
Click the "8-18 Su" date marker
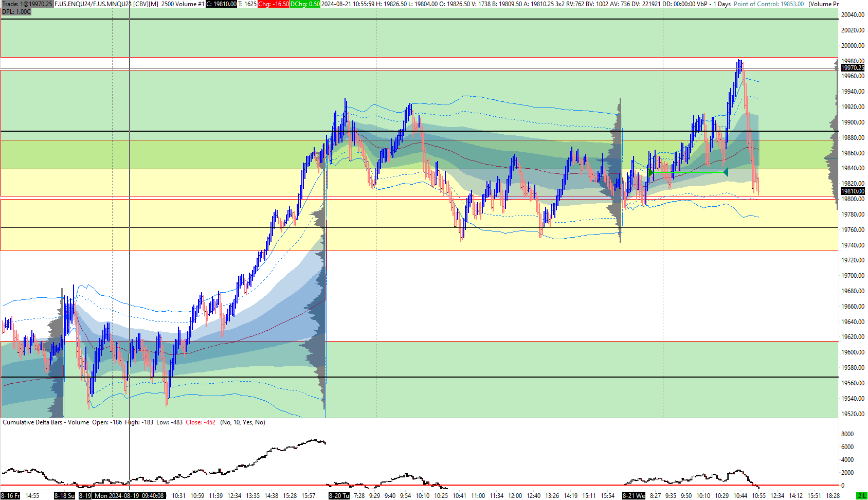[x=65, y=496]
